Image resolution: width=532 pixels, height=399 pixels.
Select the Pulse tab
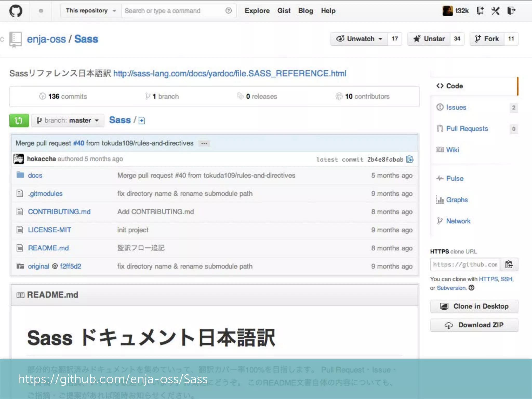[474, 178]
